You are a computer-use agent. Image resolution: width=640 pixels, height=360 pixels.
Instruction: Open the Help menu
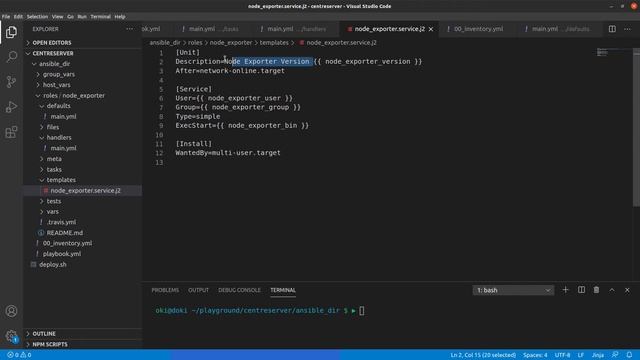tap(120, 17)
